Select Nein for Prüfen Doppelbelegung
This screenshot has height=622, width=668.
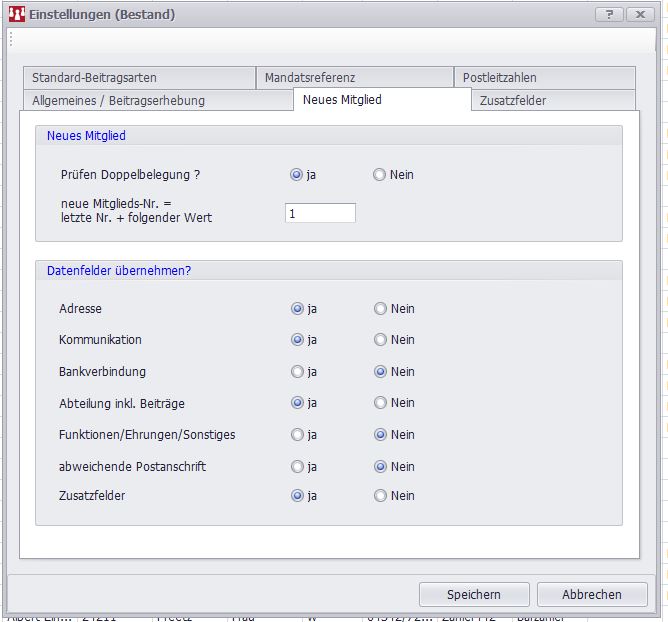[380, 175]
